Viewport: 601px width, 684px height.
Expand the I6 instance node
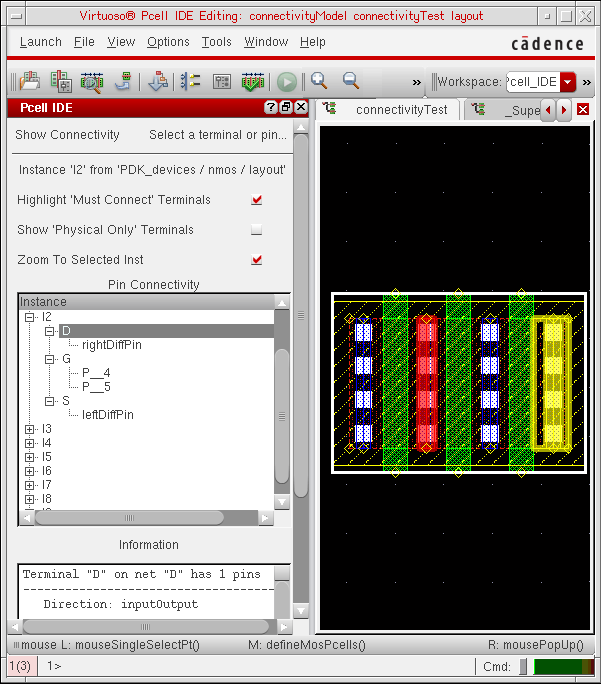pyautogui.click(x=29, y=471)
